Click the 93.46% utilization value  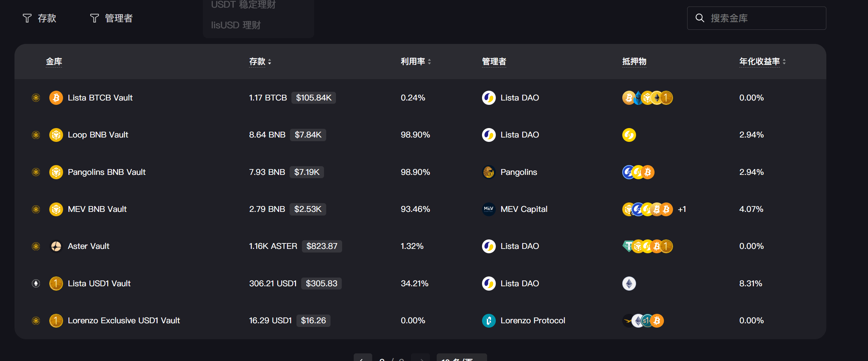(x=415, y=209)
